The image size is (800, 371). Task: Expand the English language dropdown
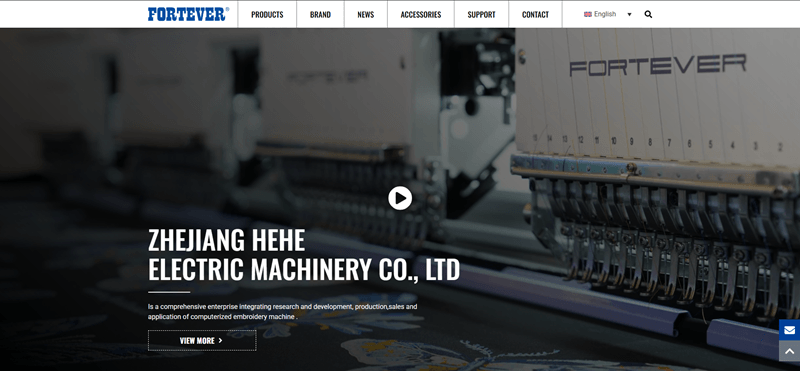[608, 14]
